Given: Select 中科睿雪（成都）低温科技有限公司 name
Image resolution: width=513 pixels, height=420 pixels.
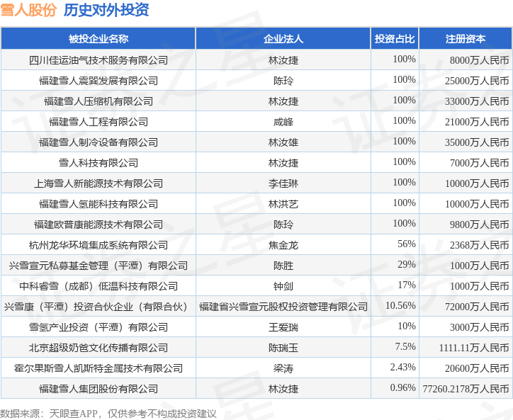Looking at the screenshot, I should (98, 286).
